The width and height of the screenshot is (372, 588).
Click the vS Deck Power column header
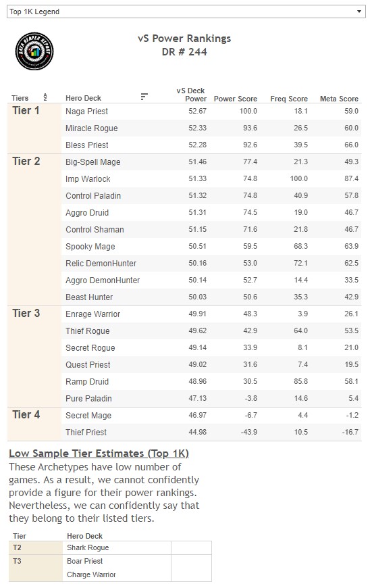(192, 95)
